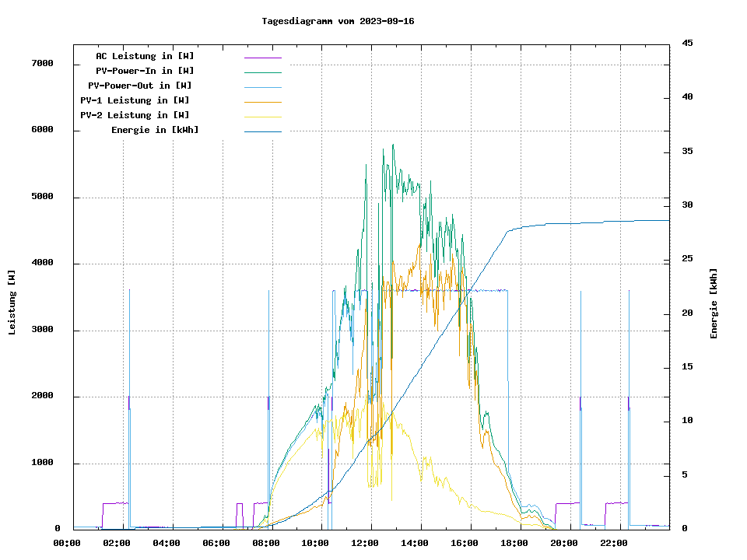Select the 00:00 tick on the time axis
This screenshot has height=560, width=747.
pos(67,543)
